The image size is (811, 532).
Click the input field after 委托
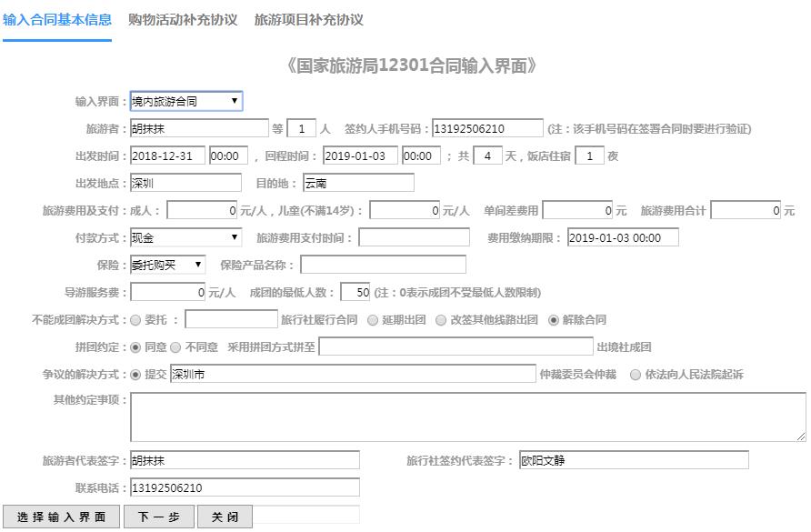(231, 319)
